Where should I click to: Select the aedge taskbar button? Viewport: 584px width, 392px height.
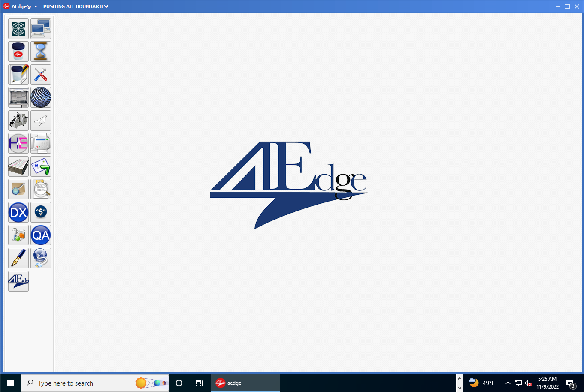[245, 383]
